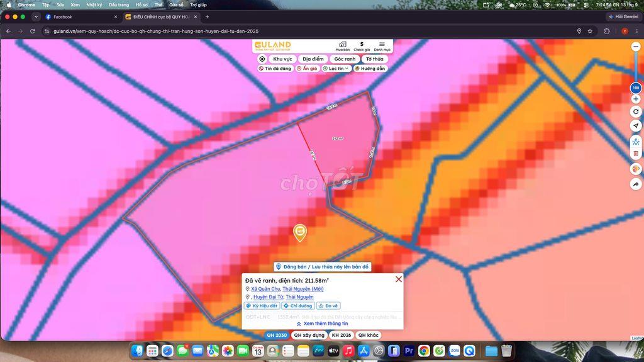Click the Góc ranh button
The height and width of the screenshot is (362, 644).
click(x=345, y=59)
